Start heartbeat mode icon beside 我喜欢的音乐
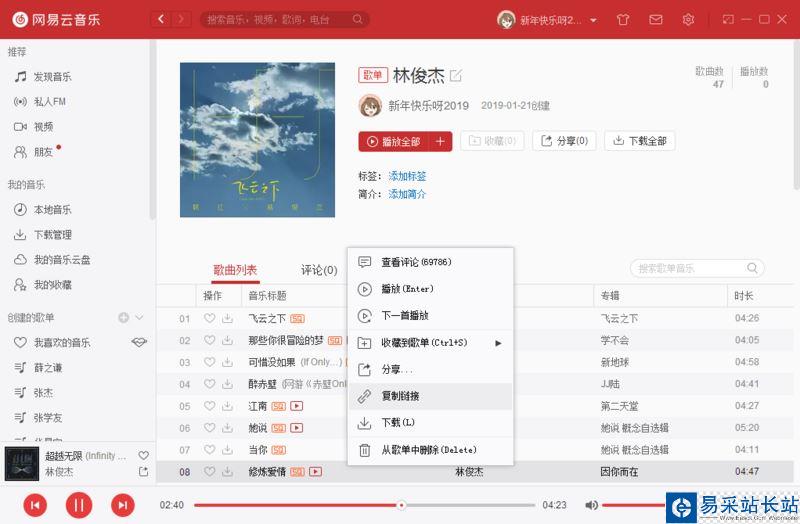 139,342
